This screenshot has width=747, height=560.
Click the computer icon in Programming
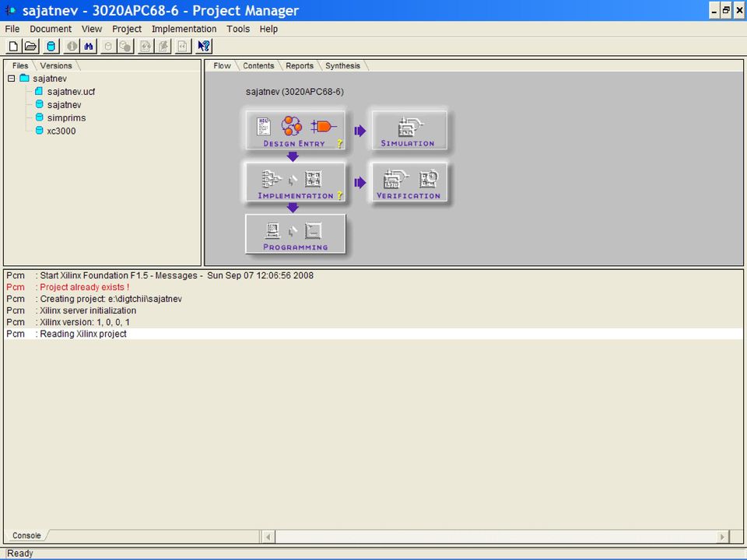272,231
